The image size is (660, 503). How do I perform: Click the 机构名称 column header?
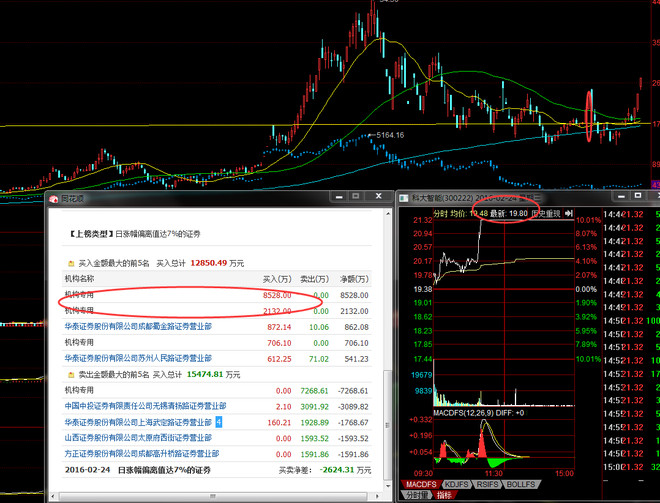[x=79, y=279]
